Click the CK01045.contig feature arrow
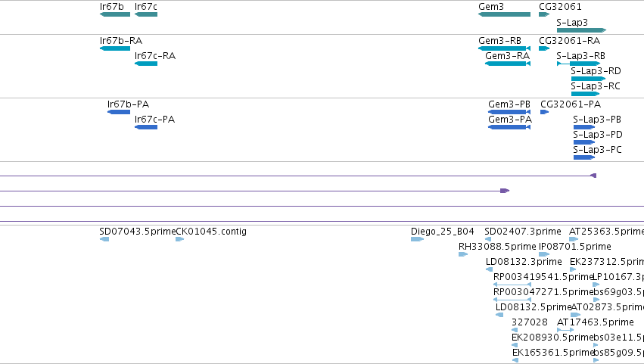Screen dimensions: 644x364 coord(180,239)
